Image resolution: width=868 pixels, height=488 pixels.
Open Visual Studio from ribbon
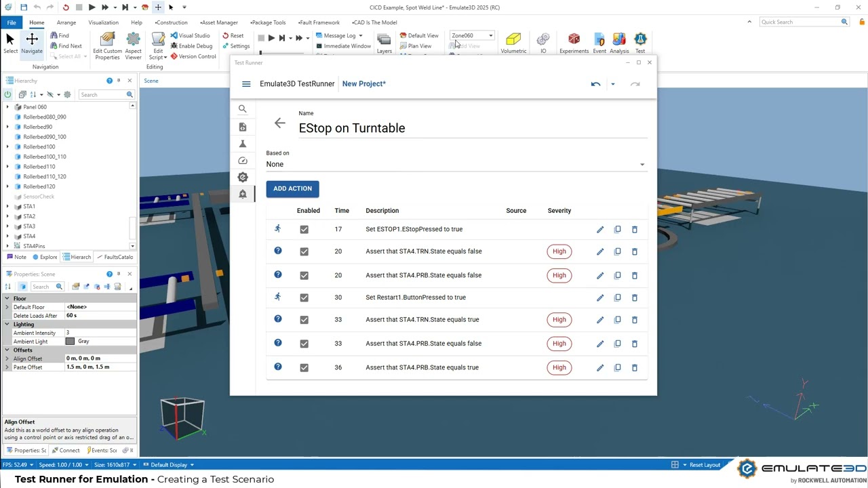click(190, 35)
